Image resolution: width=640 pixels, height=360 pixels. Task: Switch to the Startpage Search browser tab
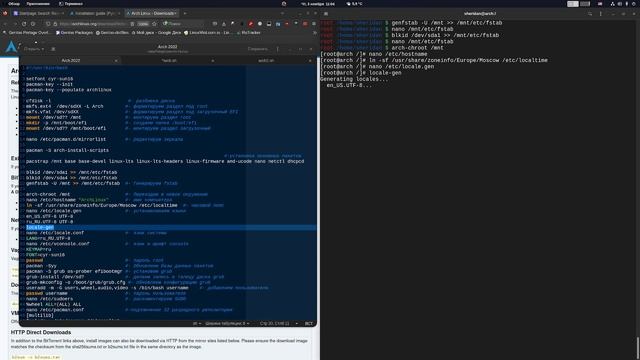39,13
